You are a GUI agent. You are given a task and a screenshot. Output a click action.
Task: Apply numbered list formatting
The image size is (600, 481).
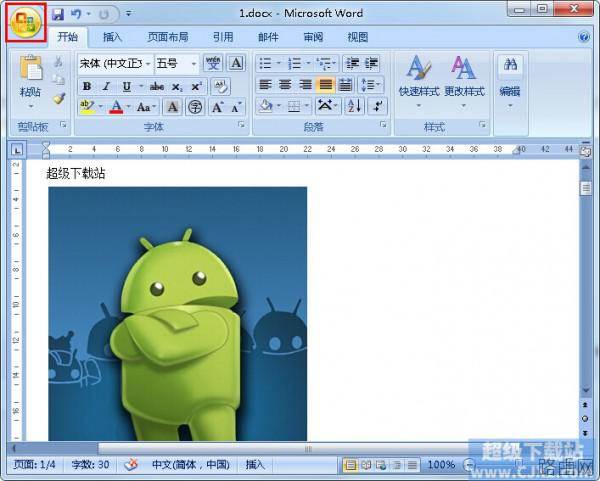click(x=294, y=64)
